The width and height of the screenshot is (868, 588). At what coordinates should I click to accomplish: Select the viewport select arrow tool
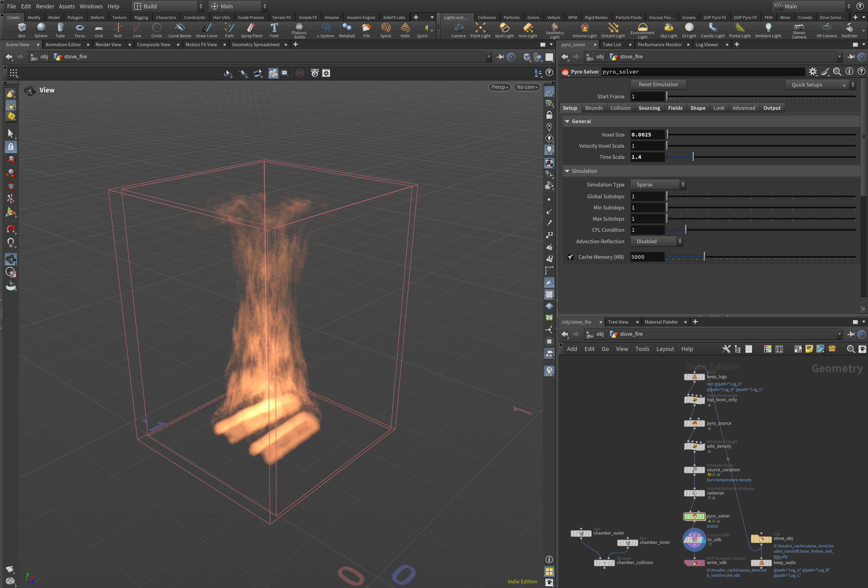click(11, 134)
